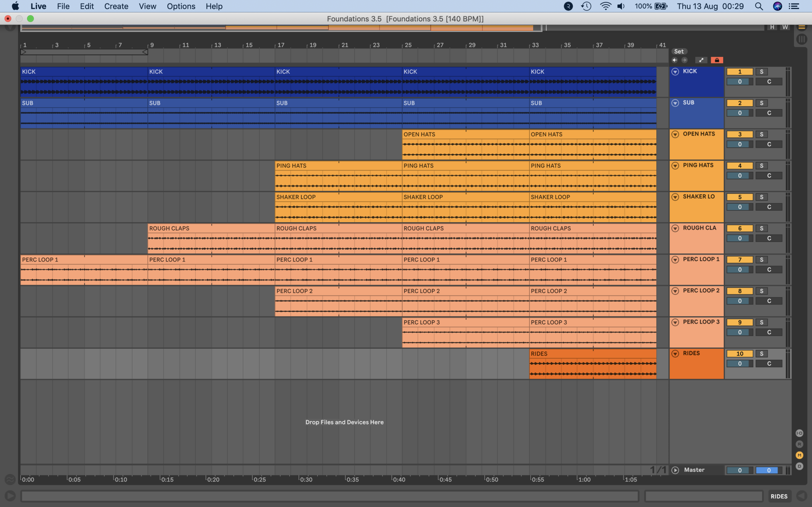Show the Returns section with R button
812x507 pixels.
(x=799, y=444)
